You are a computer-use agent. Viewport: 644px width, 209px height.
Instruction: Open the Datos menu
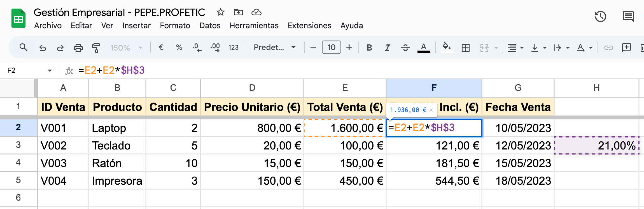click(x=210, y=25)
